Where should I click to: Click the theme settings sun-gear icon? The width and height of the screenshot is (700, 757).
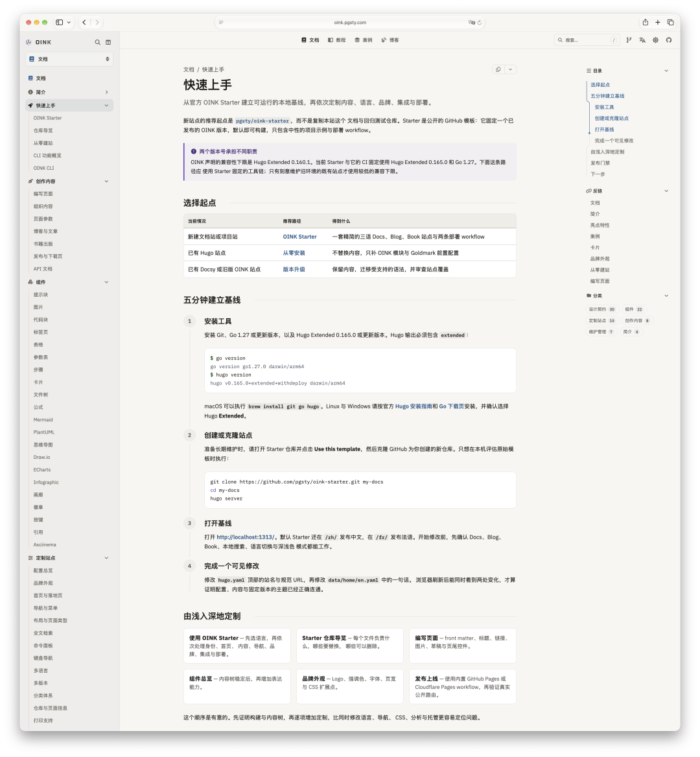(655, 40)
